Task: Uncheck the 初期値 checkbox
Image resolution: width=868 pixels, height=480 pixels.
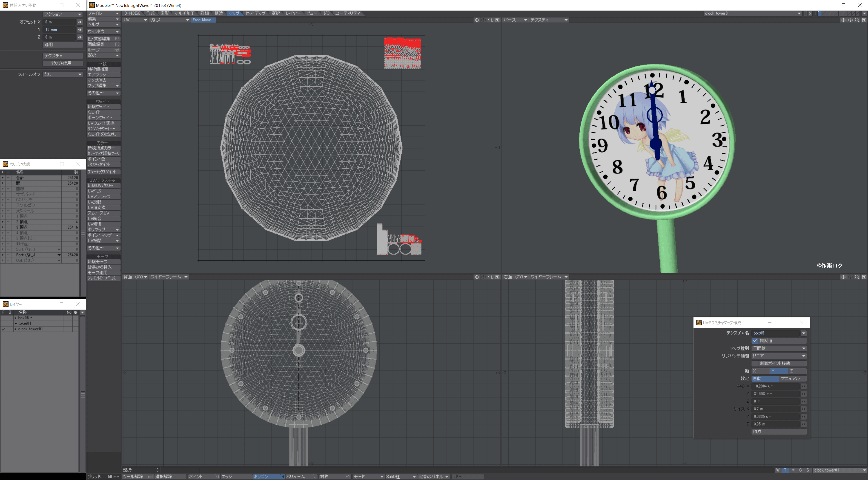Action: [x=755, y=341]
